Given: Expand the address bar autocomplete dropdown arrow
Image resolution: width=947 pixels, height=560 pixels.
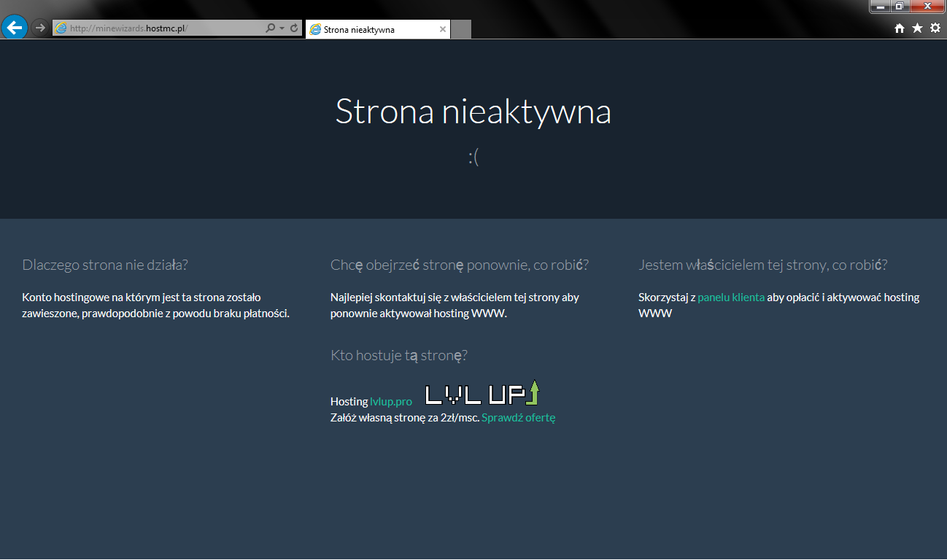Looking at the screenshot, I should 282,28.
